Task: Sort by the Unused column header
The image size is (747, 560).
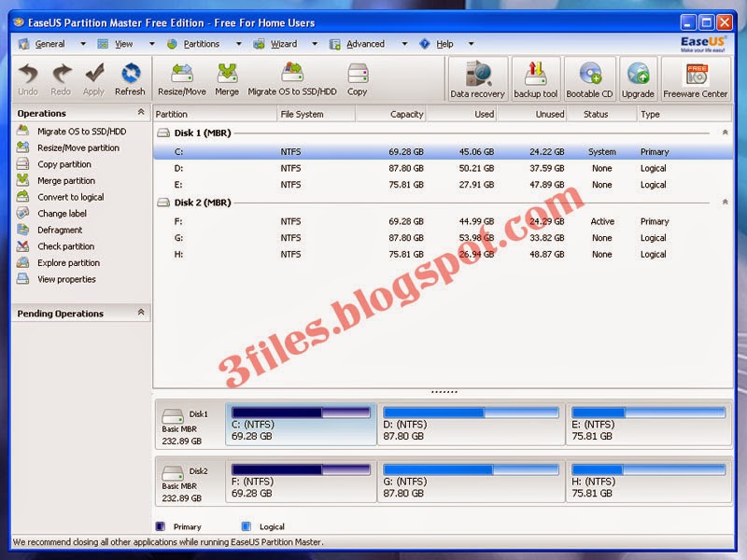Action: point(531,114)
